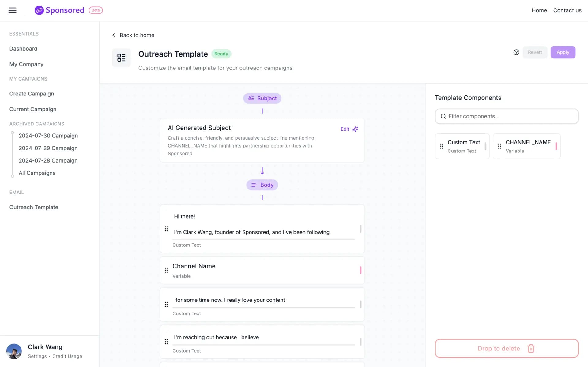Toggle the Channel Name variable red indicator
Image resolution: width=588 pixels, height=367 pixels.
[360, 270]
